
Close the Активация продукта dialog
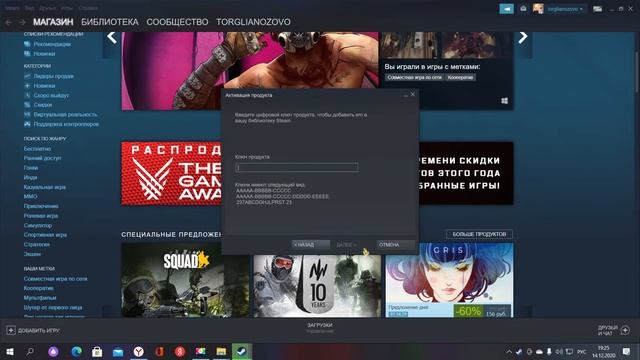click(x=413, y=94)
